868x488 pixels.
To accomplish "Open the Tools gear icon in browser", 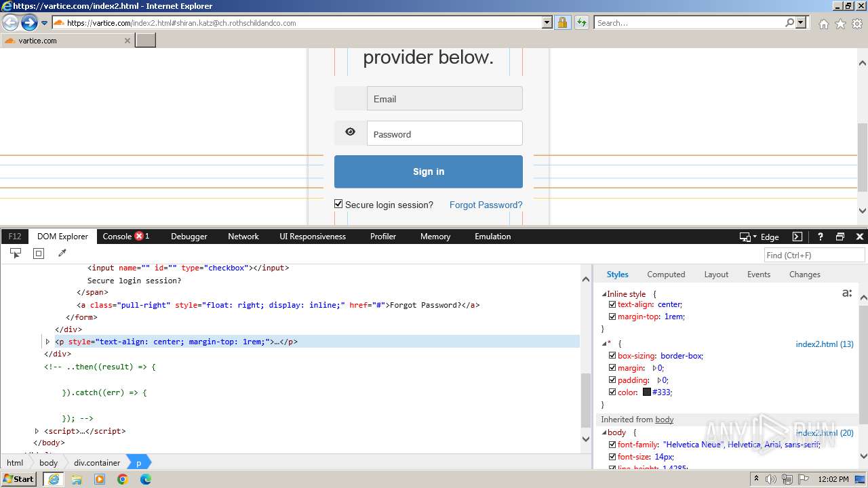I will pos(857,24).
